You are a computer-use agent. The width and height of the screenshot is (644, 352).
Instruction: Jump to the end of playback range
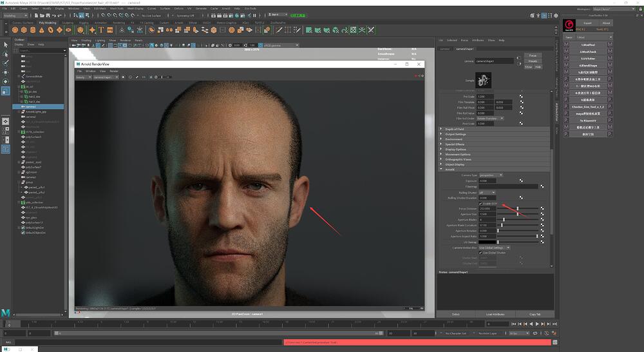point(554,324)
